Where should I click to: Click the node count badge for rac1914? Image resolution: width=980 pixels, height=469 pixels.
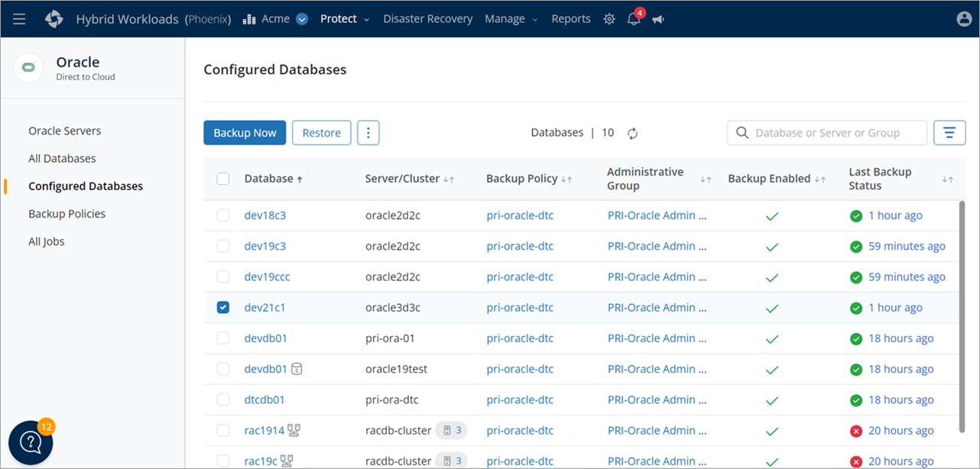click(451, 430)
